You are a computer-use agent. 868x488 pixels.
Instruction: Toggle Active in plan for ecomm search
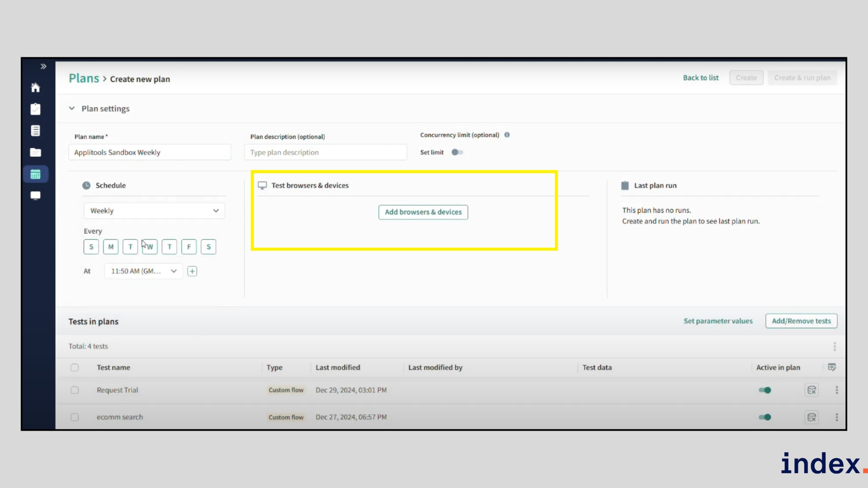click(765, 417)
